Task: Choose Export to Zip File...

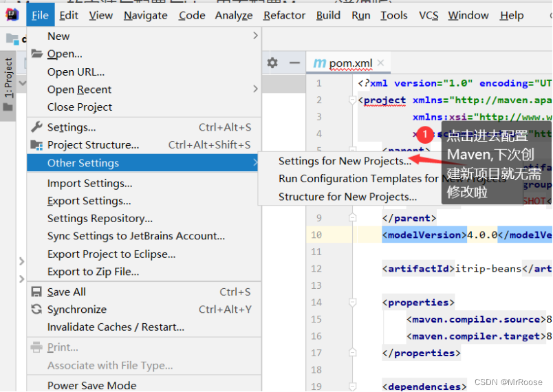Action: (x=144, y=272)
